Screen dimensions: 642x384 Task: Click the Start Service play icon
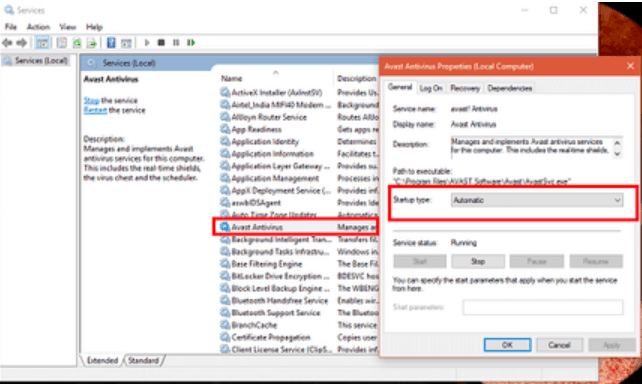[x=147, y=42]
